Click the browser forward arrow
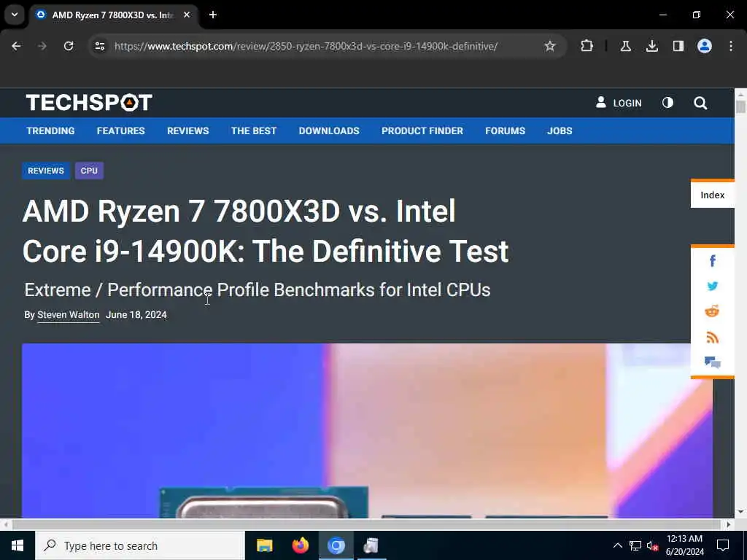Screen dimensions: 747x560 tap(42, 46)
